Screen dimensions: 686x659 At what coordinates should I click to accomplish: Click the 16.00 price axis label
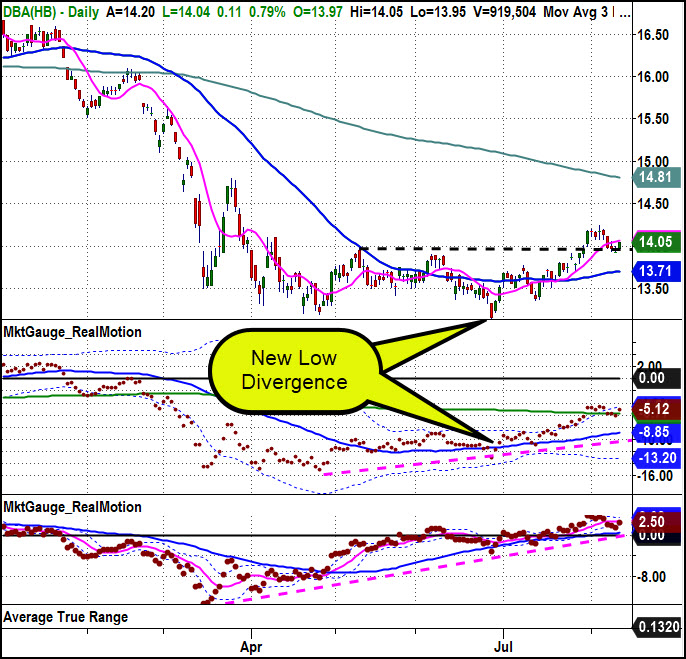point(653,77)
